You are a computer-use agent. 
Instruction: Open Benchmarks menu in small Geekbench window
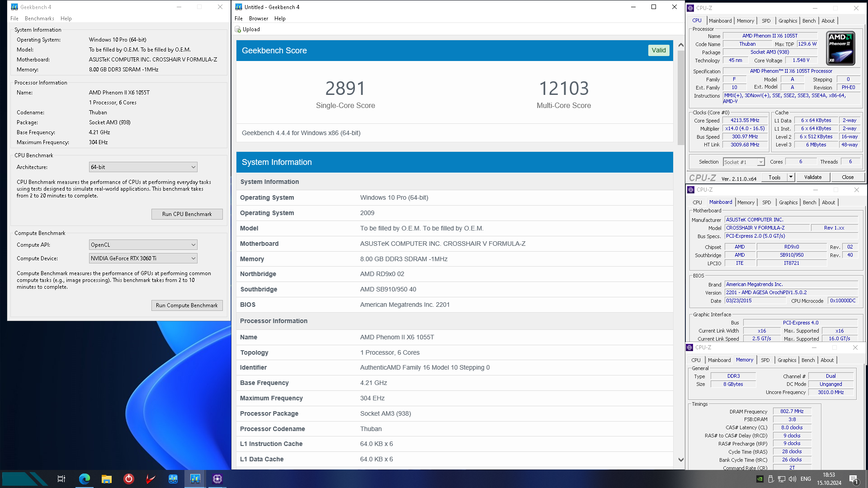39,19
